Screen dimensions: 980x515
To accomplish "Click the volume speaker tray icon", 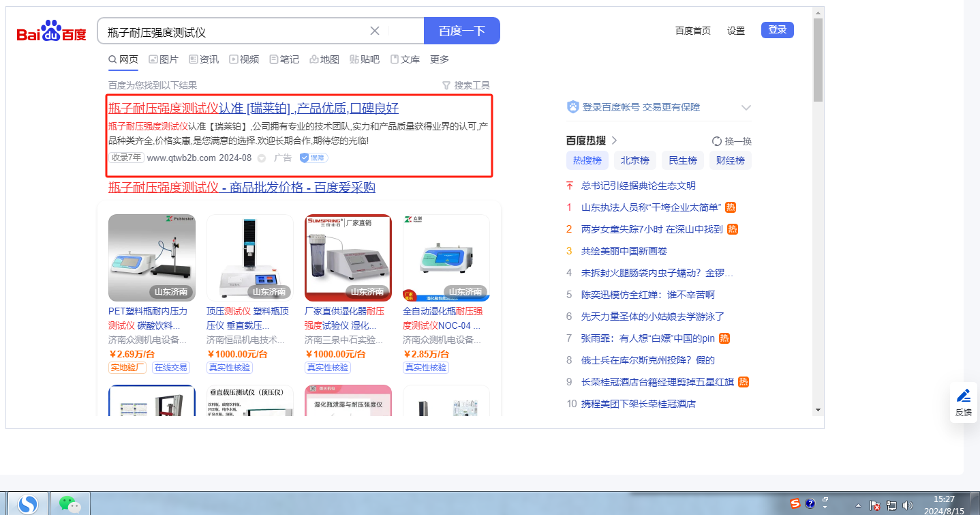I will pos(908,505).
